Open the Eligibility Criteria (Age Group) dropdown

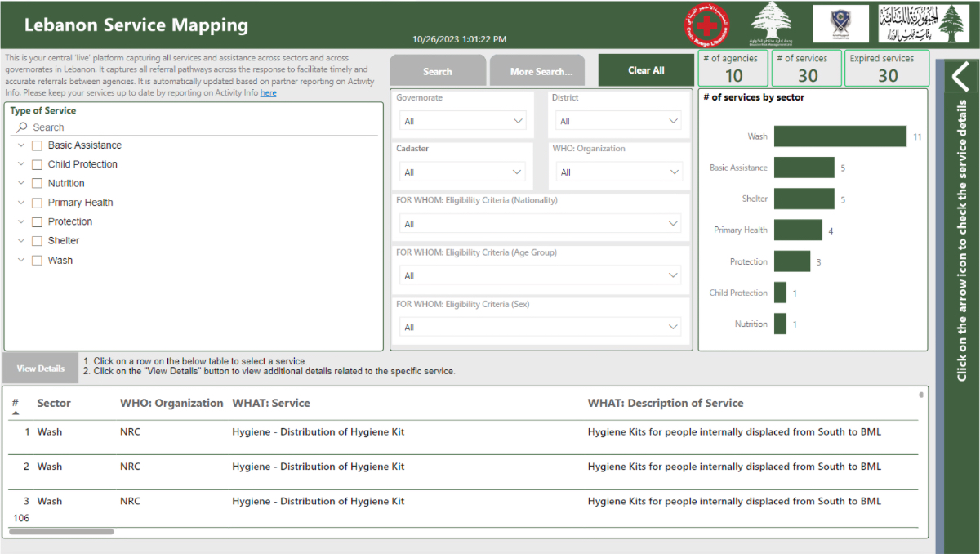(541, 275)
